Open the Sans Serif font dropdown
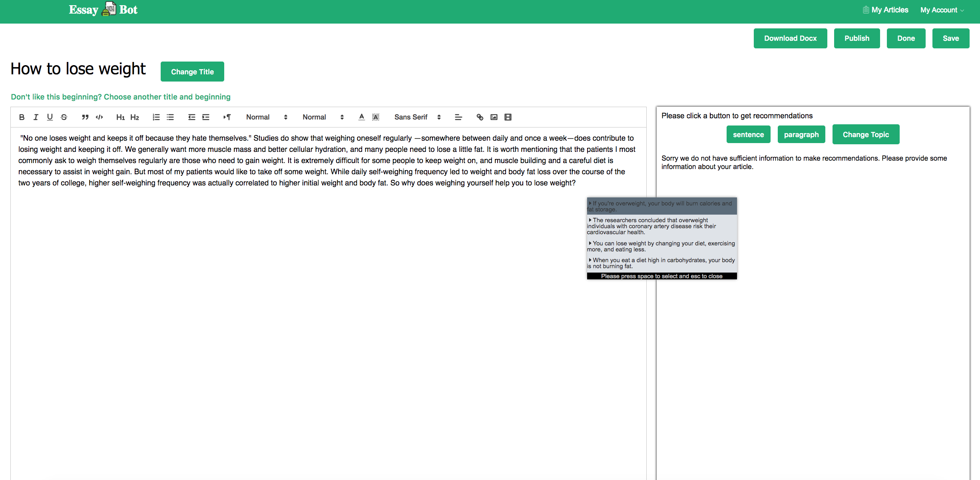Image resolution: width=980 pixels, height=480 pixels. click(417, 117)
